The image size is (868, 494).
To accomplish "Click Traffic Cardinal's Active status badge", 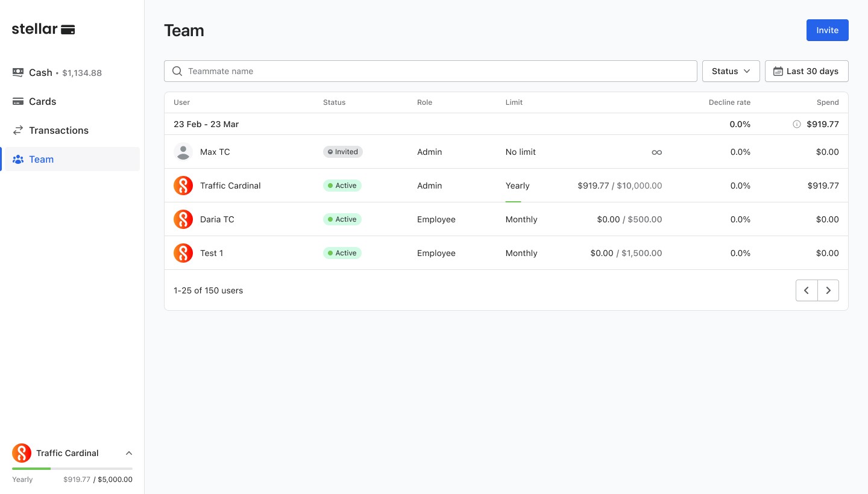I will [x=342, y=186].
